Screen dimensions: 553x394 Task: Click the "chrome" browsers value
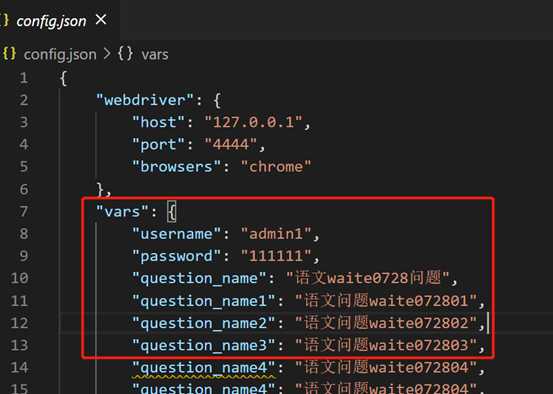(276, 166)
